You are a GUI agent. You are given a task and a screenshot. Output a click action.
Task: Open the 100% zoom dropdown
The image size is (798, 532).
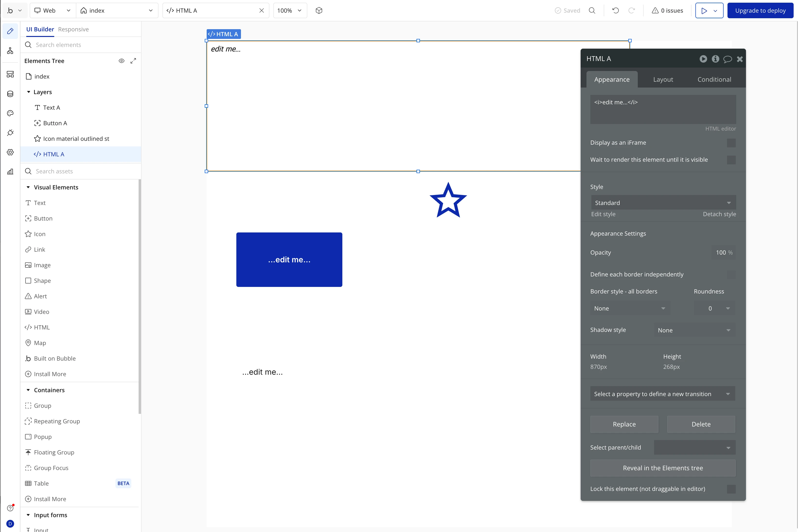[x=290, y=10]
